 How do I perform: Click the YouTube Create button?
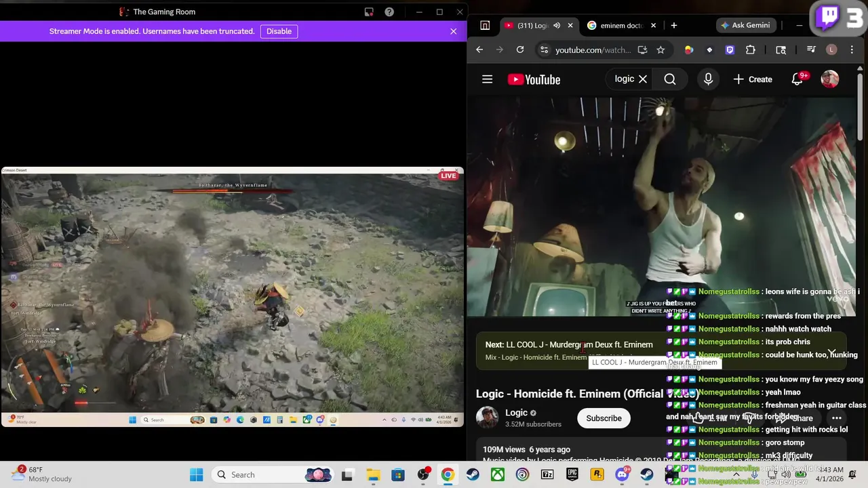(753, 79)
